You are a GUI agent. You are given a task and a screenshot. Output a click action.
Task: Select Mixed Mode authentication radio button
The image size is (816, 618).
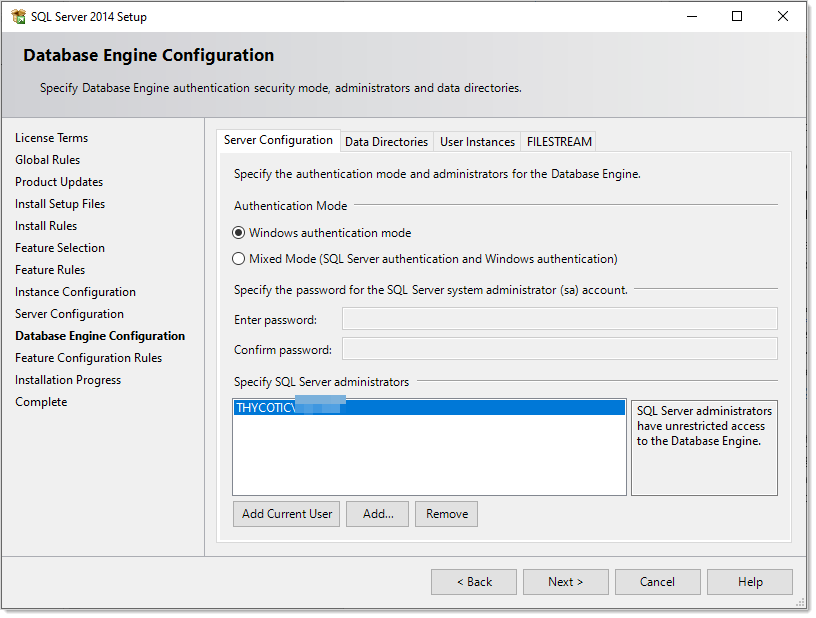pos(239,259)
